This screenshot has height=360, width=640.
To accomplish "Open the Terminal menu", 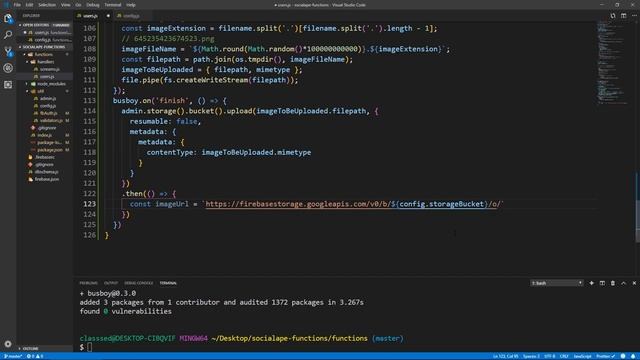I will pyautogui.click(x=113, y=5).
